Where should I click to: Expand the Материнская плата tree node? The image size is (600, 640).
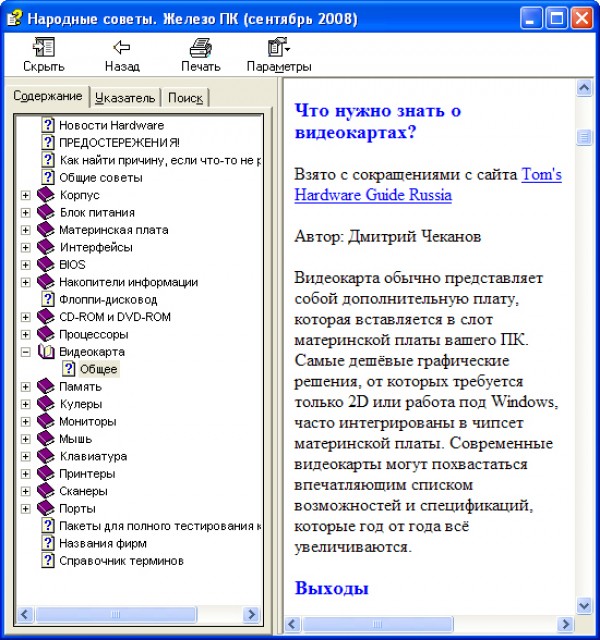25,230
